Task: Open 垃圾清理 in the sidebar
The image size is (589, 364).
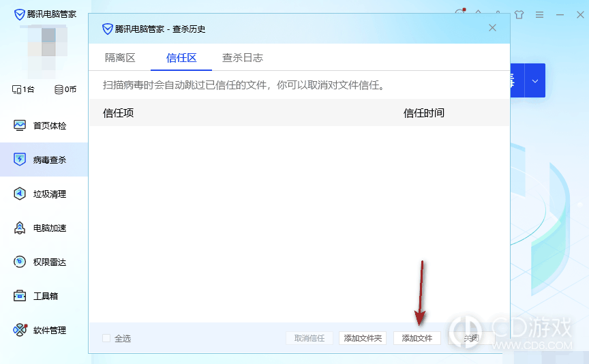Action: point(44,194)
